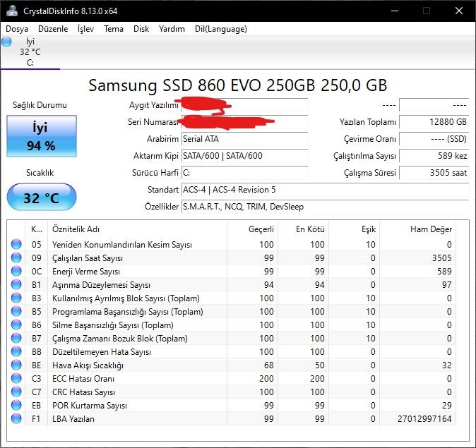The width and height of the screenshot is (476, 448).
Task: Select row ECC Hatası Oranı
Action: [x=232, y=379]
